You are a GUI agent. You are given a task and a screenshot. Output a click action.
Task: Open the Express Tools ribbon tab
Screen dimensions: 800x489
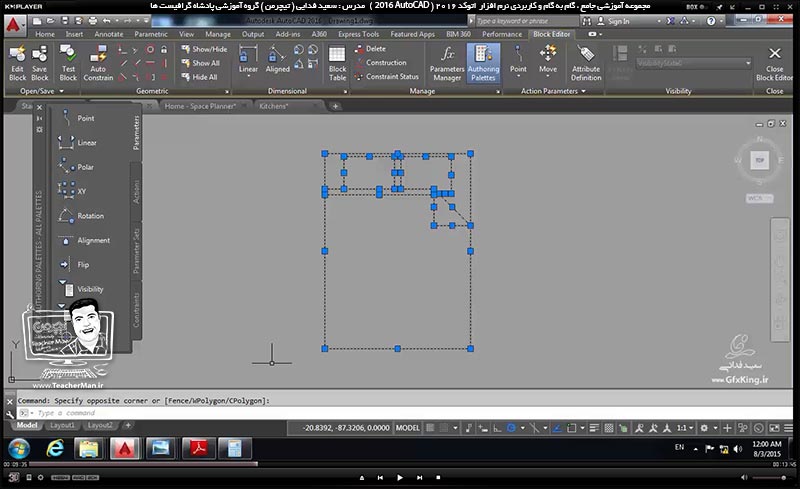click(358, 34)
